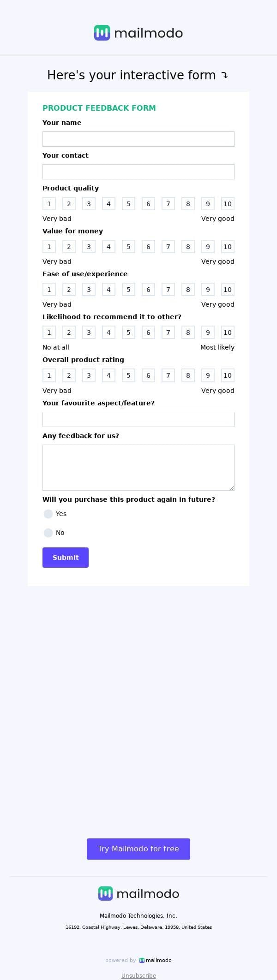The height and width of the screenshot is (980, 277).
Task: Open the Unsubscribe link
Action: pyautogui.click(x=138, y=975)
